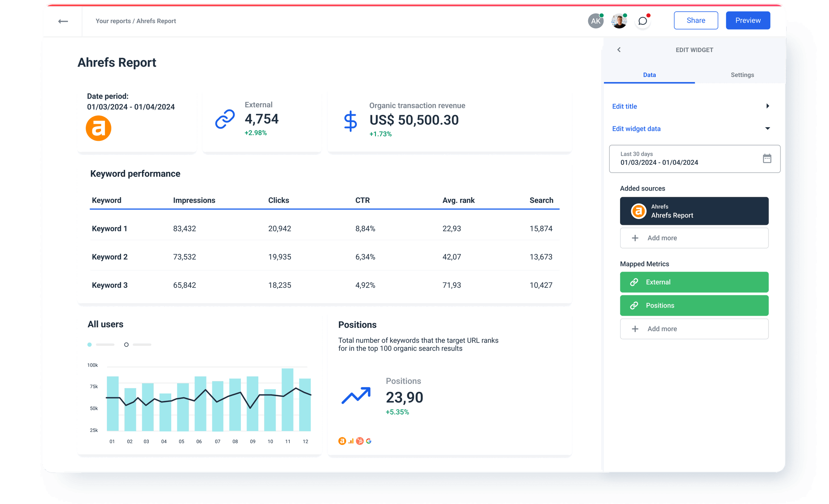Select the Ahrefs Report source under Added sources
The image size is (829, 504).
coord(694,211)
